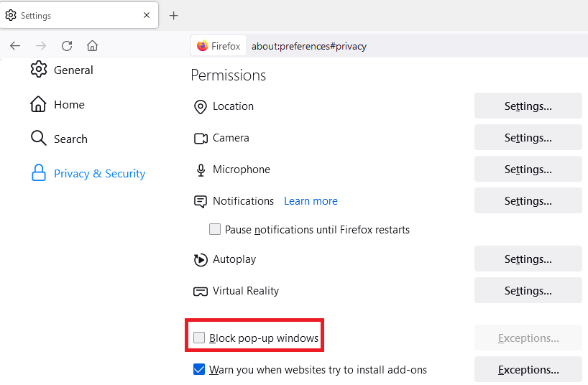Screen dimensions: 588x385
Task: Uncheck Warn when websites install add-ons
Action: (199, 370)
